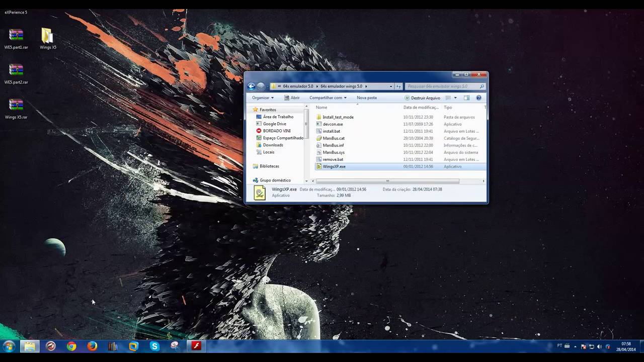Click the Explorer Forward arrow button
The image size is (644, 362).
[x=261, y=86]
